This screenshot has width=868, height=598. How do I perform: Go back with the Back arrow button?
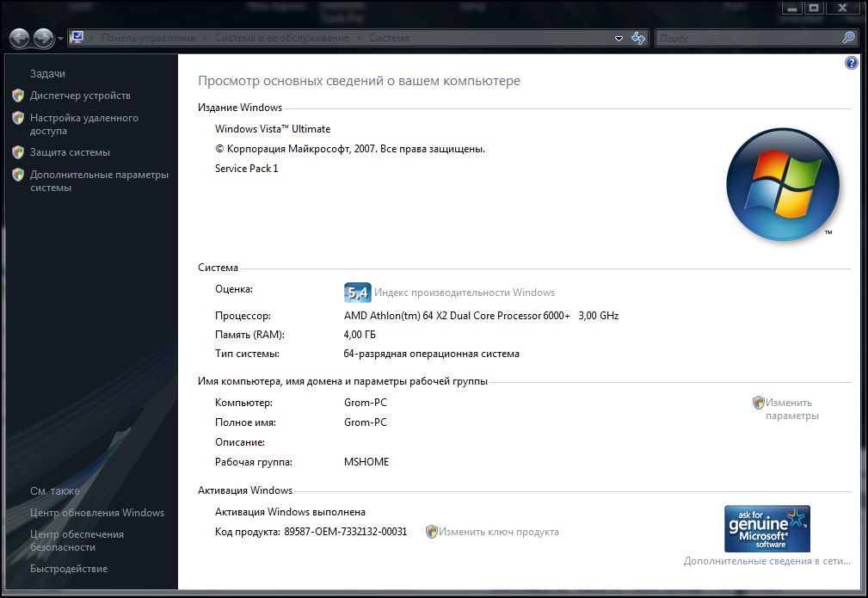pos(20,38)
